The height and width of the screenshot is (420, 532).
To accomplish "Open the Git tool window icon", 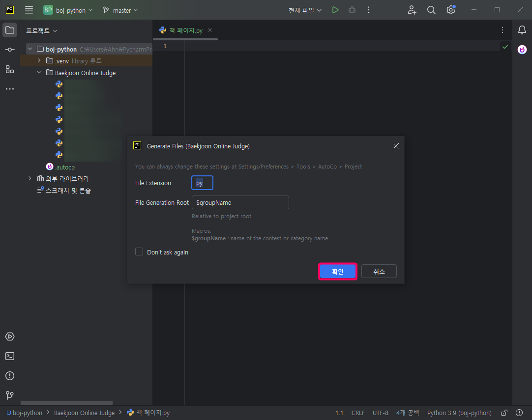I will point(10,395).
